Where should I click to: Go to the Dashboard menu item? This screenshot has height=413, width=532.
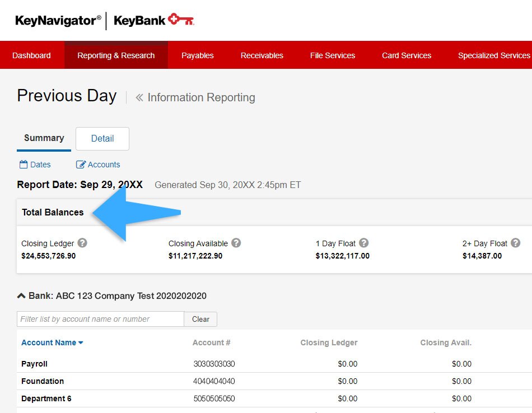(31, 55)
